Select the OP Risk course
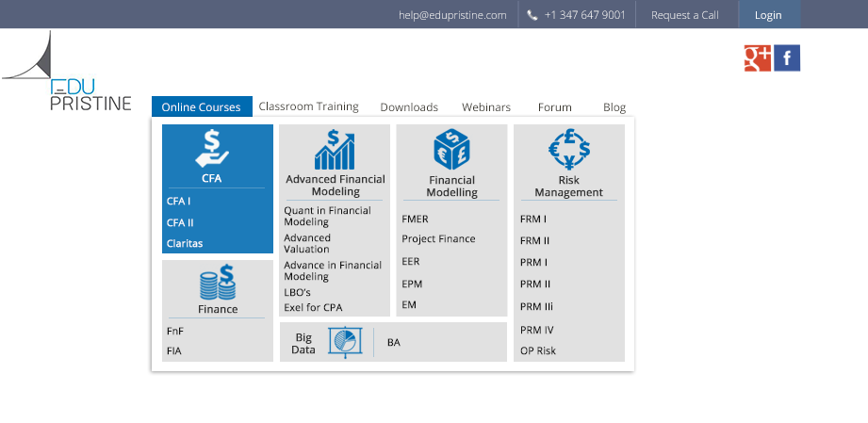 [x=538, y=351]
